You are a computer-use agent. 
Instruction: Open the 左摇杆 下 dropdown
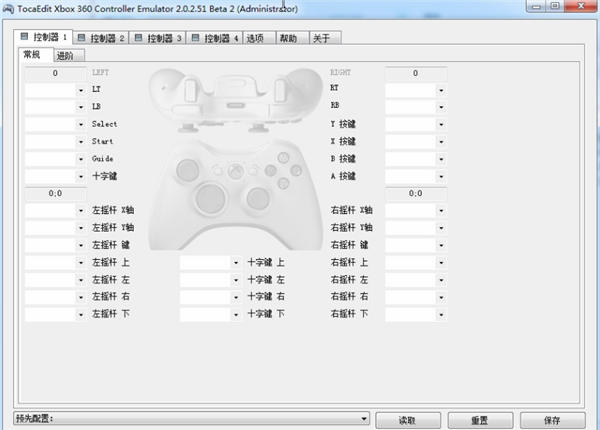click(56, 315)
